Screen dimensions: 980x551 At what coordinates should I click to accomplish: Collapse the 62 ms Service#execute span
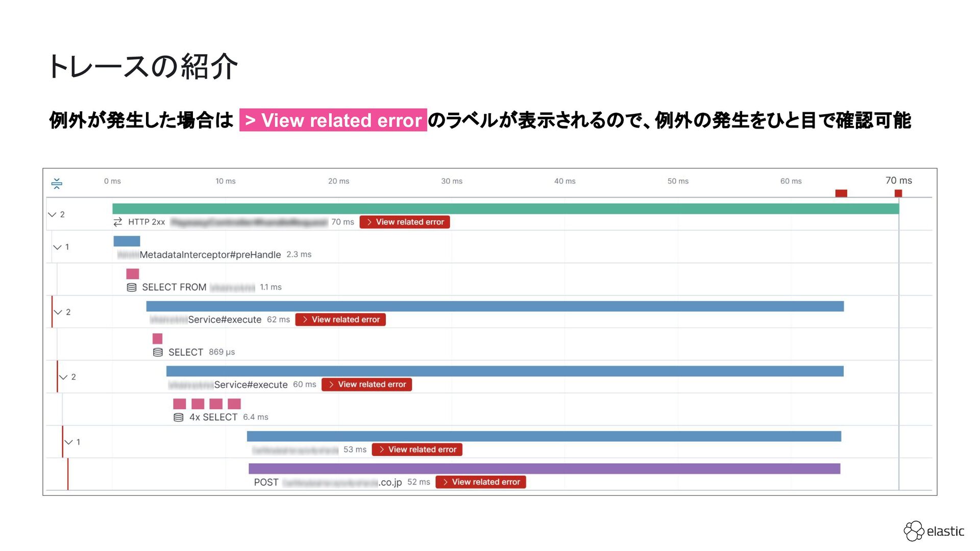pos(58,312)
